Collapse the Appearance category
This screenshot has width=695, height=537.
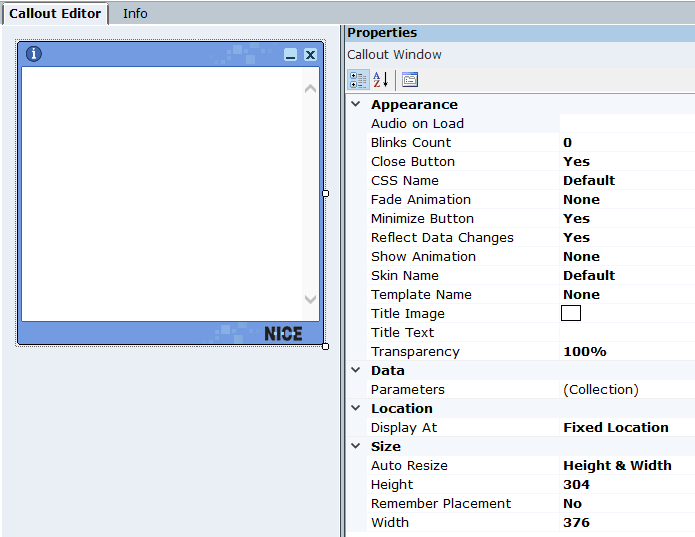pyautogui.click(x=355, y=104)
